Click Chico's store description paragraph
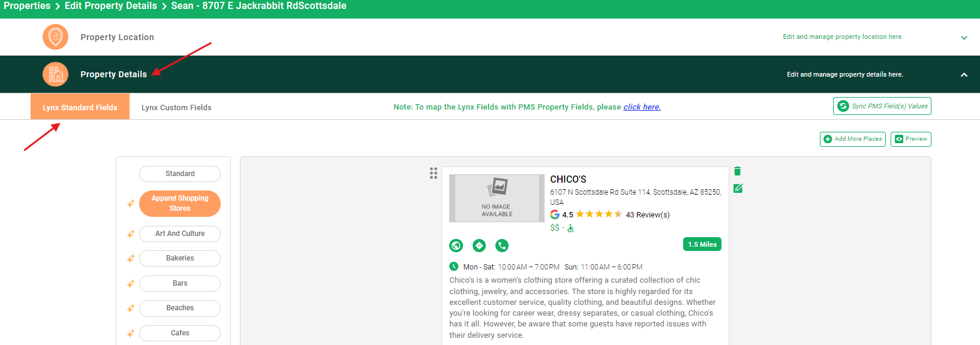Image resolution: width=980 pixels, height=345 pixels. click(582, 307)
